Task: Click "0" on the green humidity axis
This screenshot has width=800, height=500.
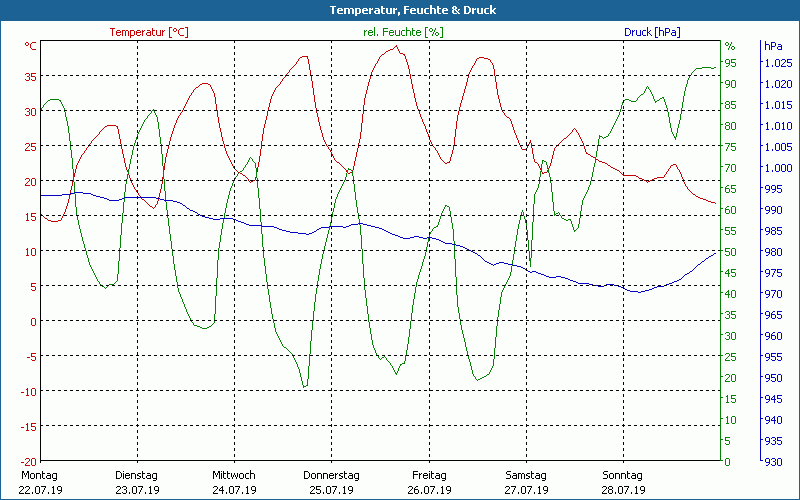Action: (x=728, y=462)
